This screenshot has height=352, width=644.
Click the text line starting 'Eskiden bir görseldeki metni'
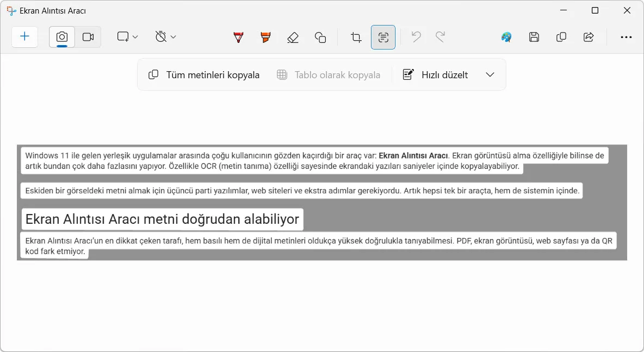(x=302, y=191)
